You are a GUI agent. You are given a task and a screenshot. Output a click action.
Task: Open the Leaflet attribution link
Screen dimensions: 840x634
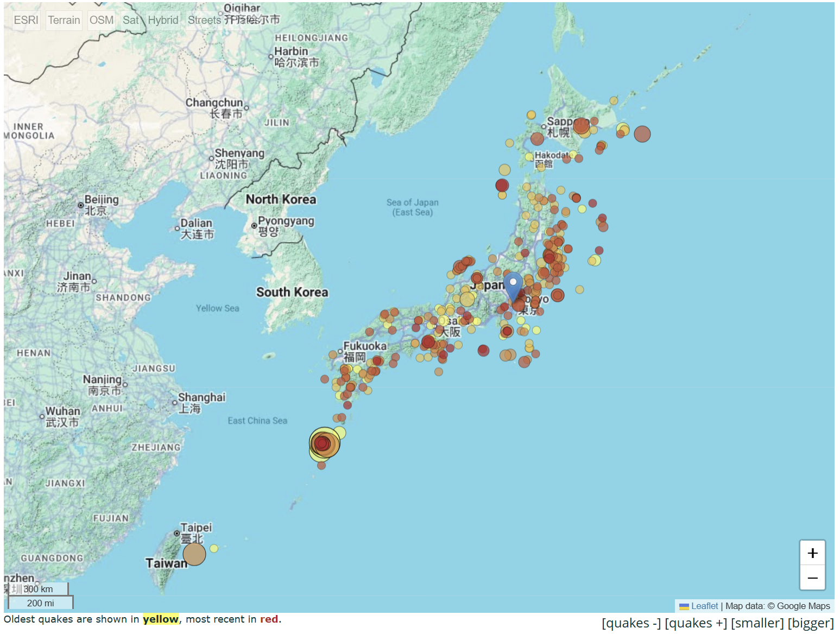click(x=705, y=606)
